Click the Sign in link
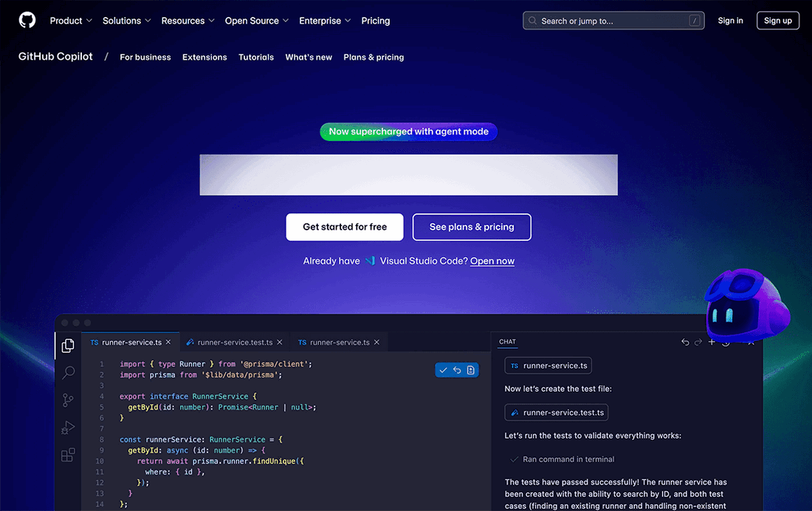Screen dimensions: 812x511 730,21
